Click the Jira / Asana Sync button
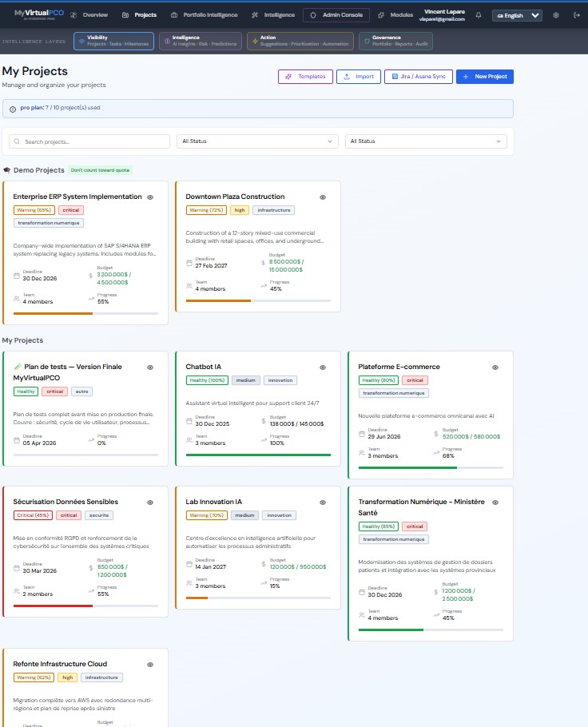The height and width of the screenshot is (727, 588). (x=419, y=77)
